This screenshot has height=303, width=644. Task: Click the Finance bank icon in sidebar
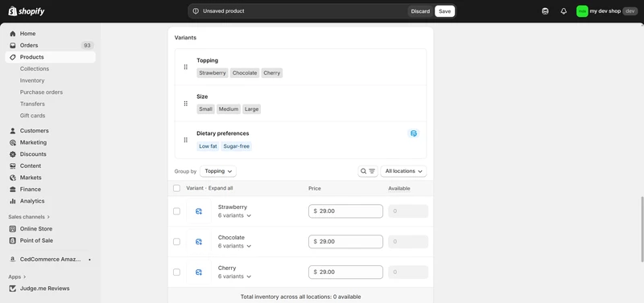click(x=13, y=190)
